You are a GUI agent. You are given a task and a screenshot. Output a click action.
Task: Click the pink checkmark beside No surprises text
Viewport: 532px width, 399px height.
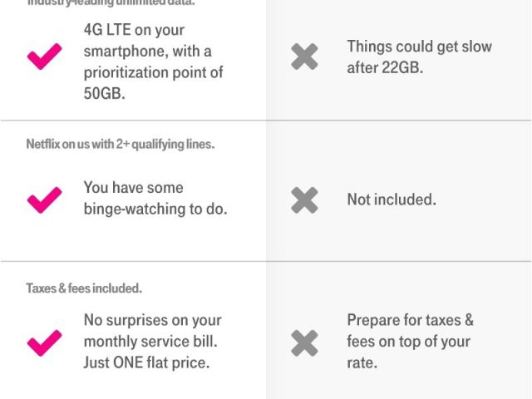pos(44,342)
